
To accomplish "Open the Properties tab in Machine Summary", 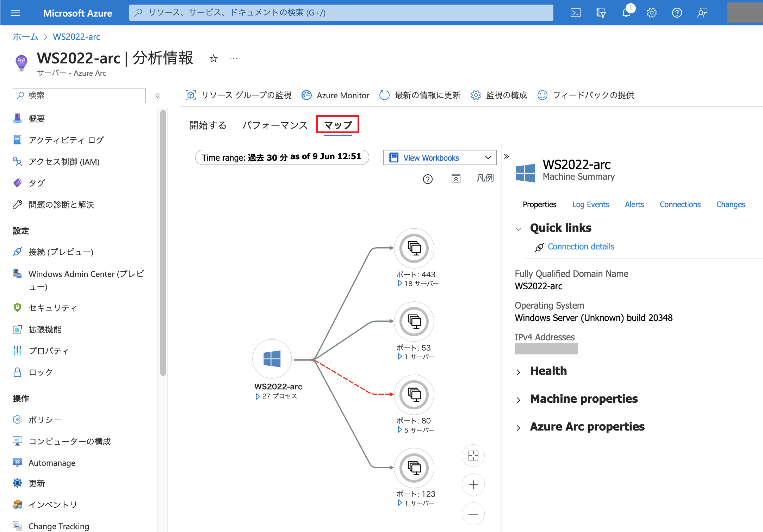I will (x=539, y=205).
